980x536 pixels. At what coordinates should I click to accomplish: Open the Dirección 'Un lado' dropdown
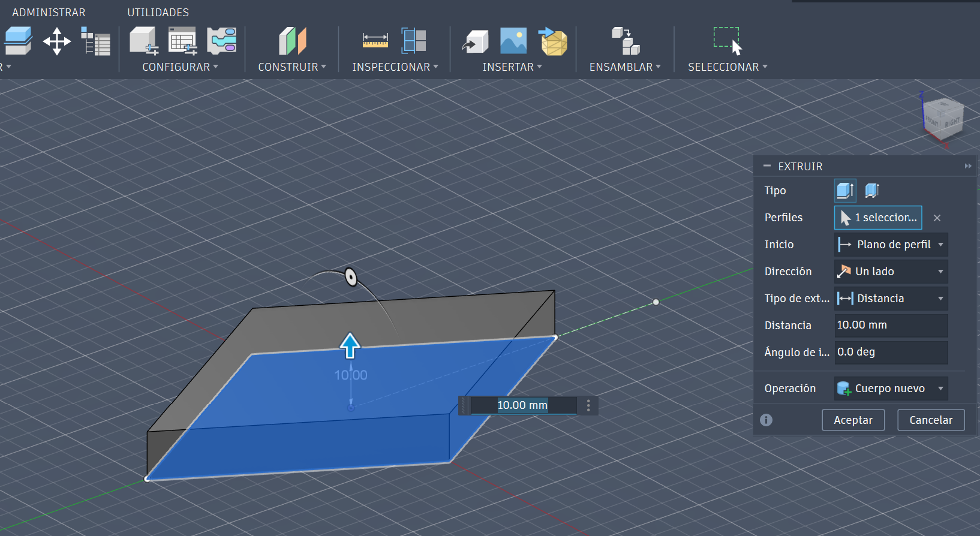click(x=891, y=272)
